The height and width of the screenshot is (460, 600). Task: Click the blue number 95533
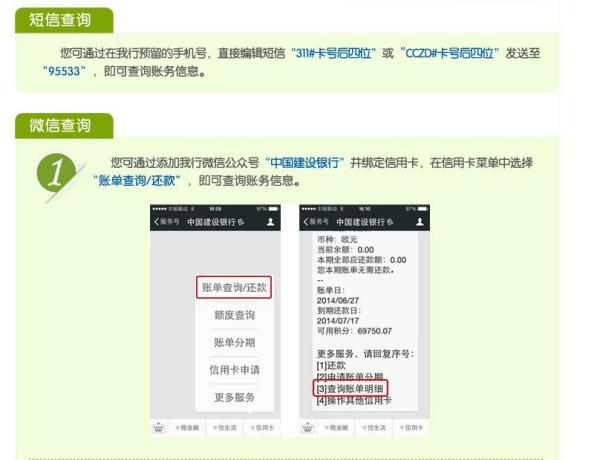pos(64,71)
